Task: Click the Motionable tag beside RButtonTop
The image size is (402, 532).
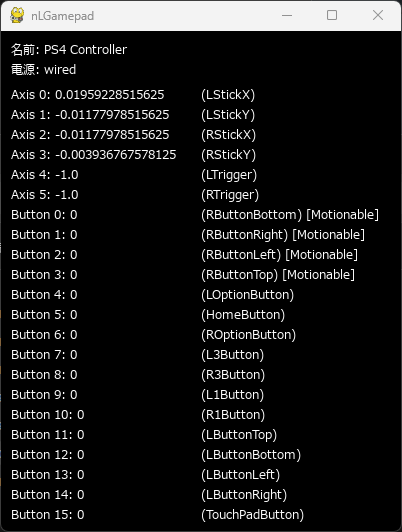Action: [x=319, y=275]
